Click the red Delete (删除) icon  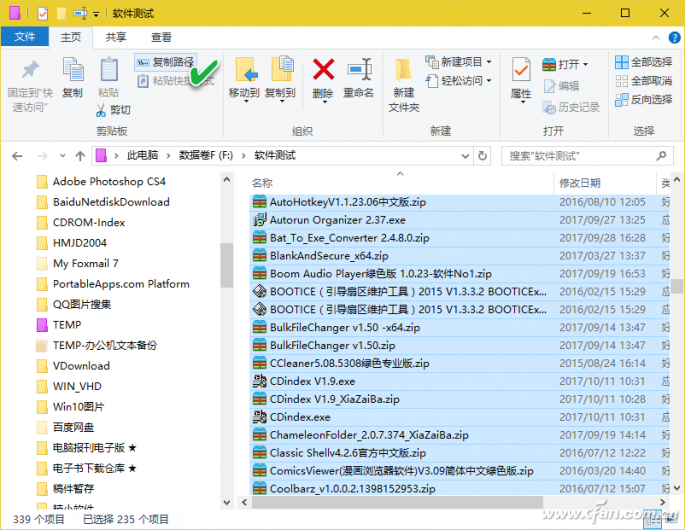pos(323,69)
